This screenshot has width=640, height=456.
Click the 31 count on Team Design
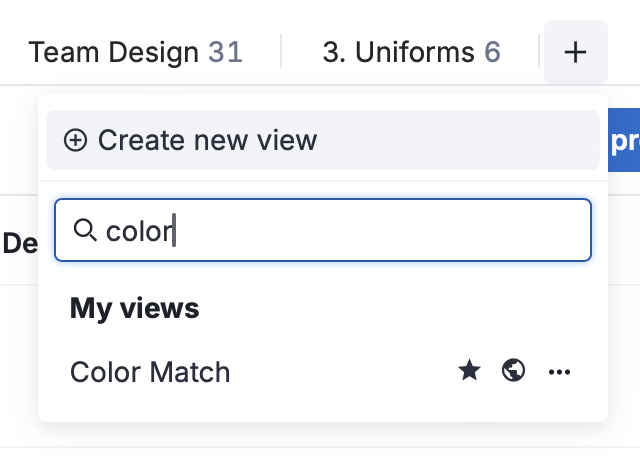pos(226,52)
